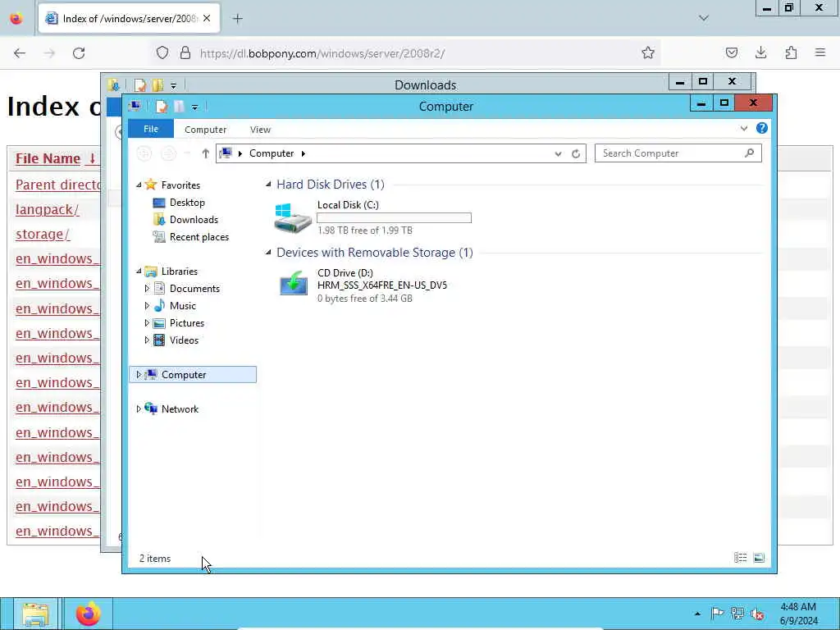Select Recent places under Favorites
Viewport: 840px width, 630px height.
199,237
